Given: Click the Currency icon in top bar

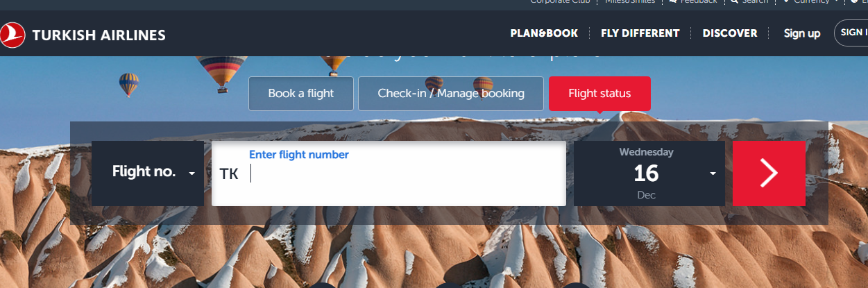Looking at the screenshot, I should click(786, 2).
